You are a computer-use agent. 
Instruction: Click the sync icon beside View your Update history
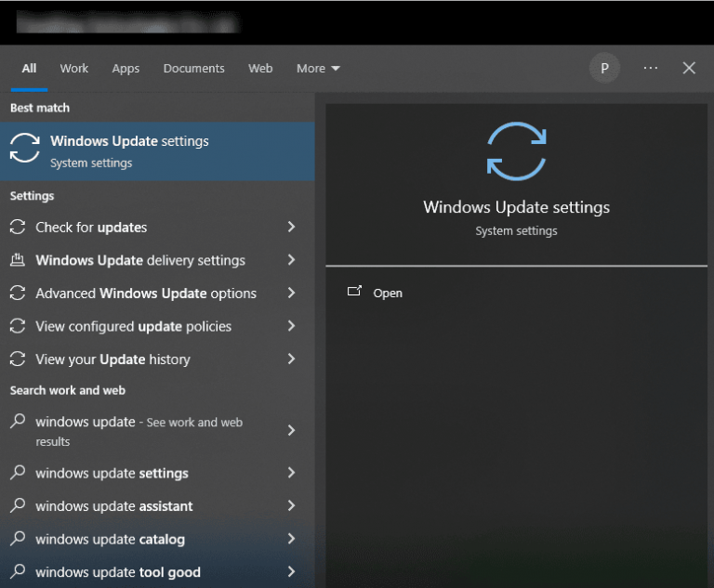18,359
